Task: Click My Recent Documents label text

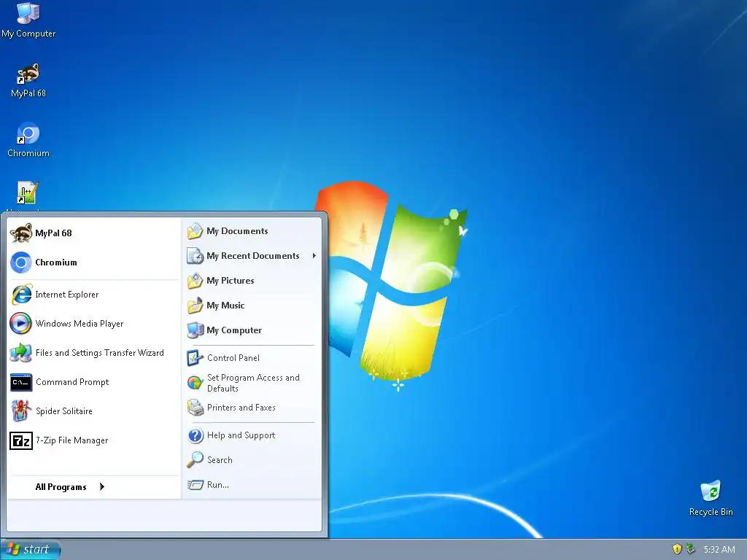Action: coord(253,256)
